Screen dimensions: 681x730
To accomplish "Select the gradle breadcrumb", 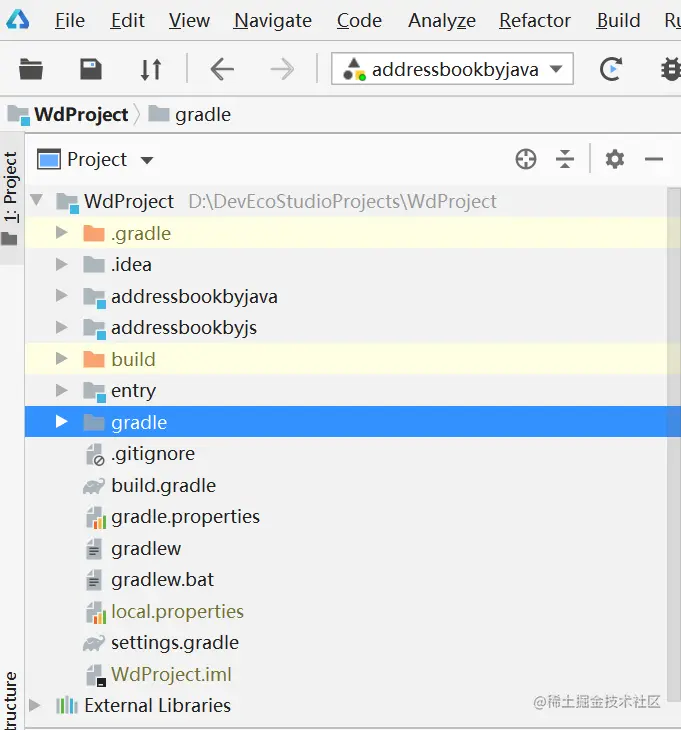I will 189,115.
